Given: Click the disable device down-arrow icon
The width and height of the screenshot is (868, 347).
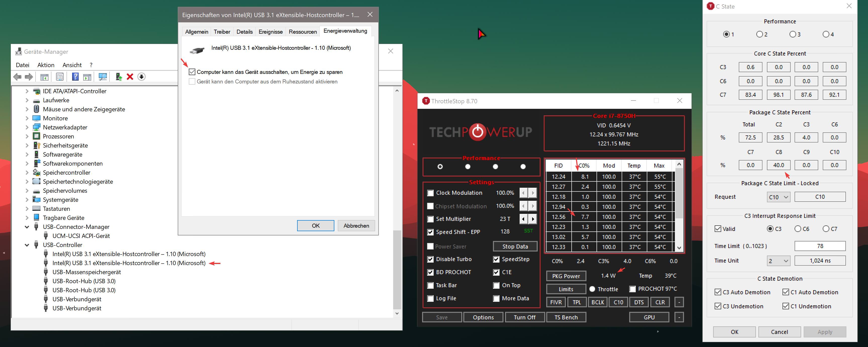Looking at the screenshot, I should (142, 77).
